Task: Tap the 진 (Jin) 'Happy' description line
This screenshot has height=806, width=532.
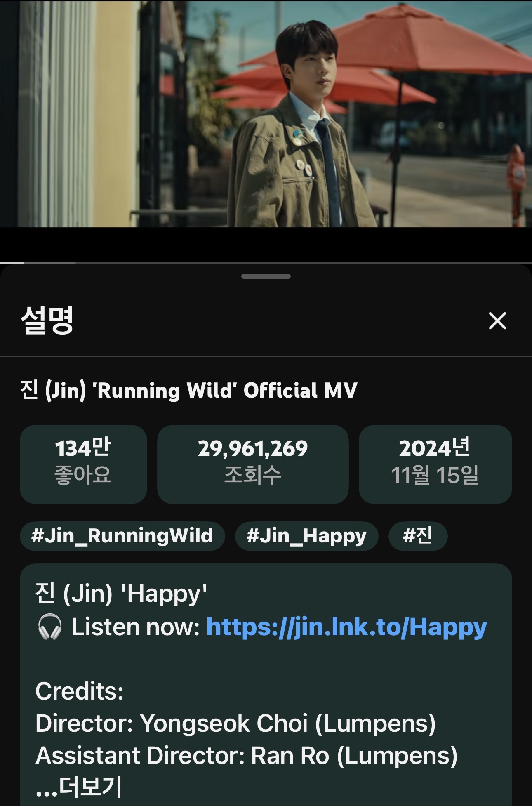Action: 121,594
